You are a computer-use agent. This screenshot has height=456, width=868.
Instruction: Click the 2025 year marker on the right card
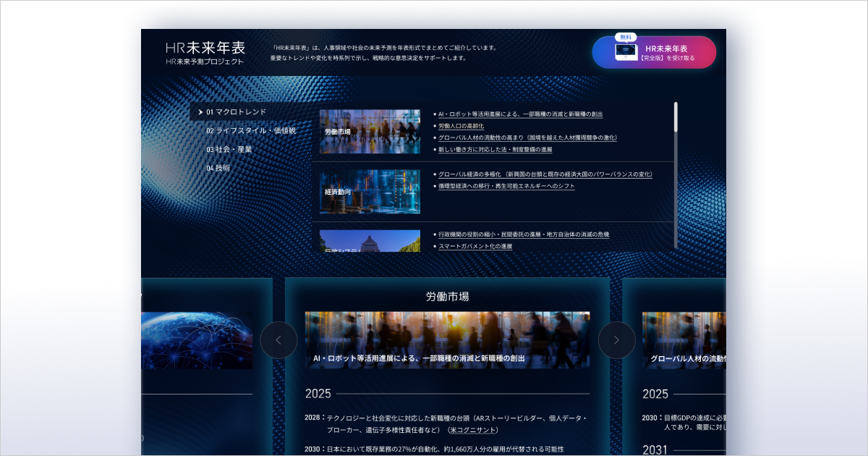(655, 394)
